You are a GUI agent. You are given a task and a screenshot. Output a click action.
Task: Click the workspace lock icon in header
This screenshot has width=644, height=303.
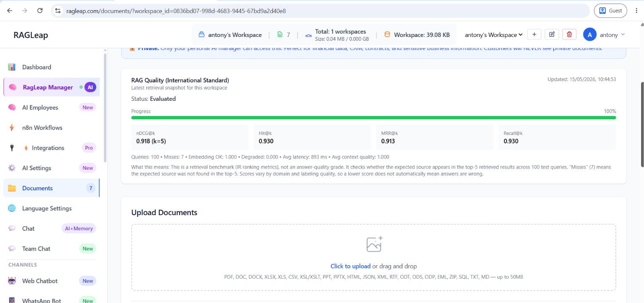(201, 35)
